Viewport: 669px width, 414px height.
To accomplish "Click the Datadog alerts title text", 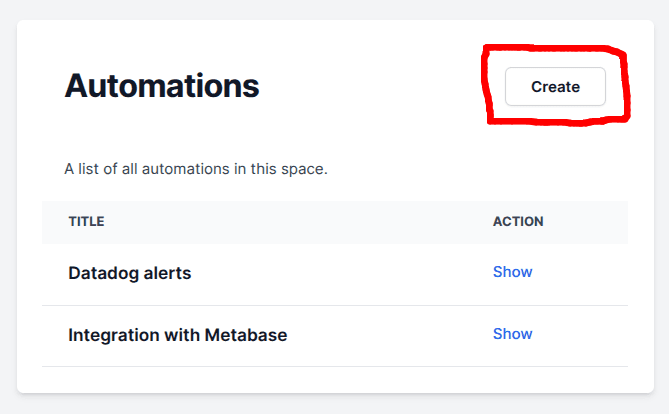I will click(129, 273).
